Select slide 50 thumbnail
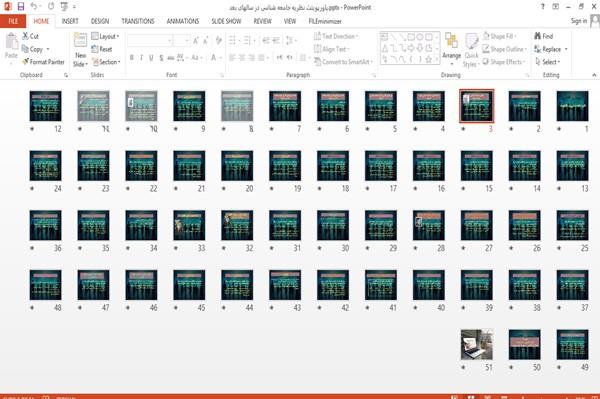 (x=524, y=345)
